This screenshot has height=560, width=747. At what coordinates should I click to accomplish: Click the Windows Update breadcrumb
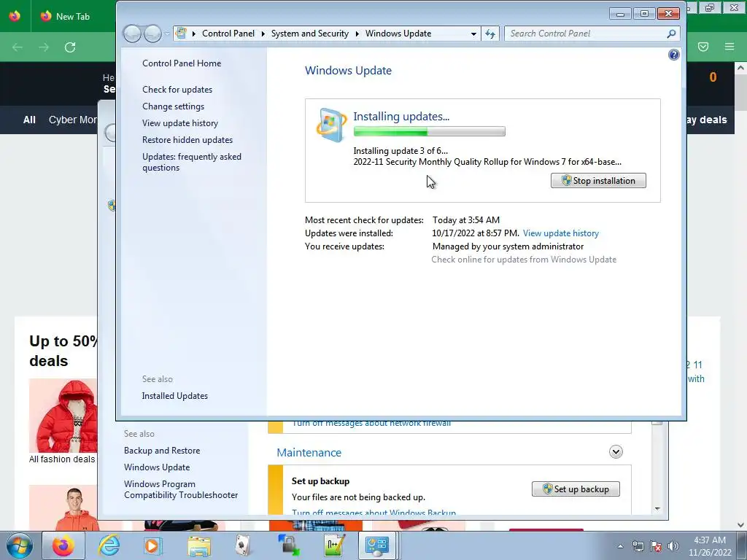pyautogui.click(x=398, y=34)
